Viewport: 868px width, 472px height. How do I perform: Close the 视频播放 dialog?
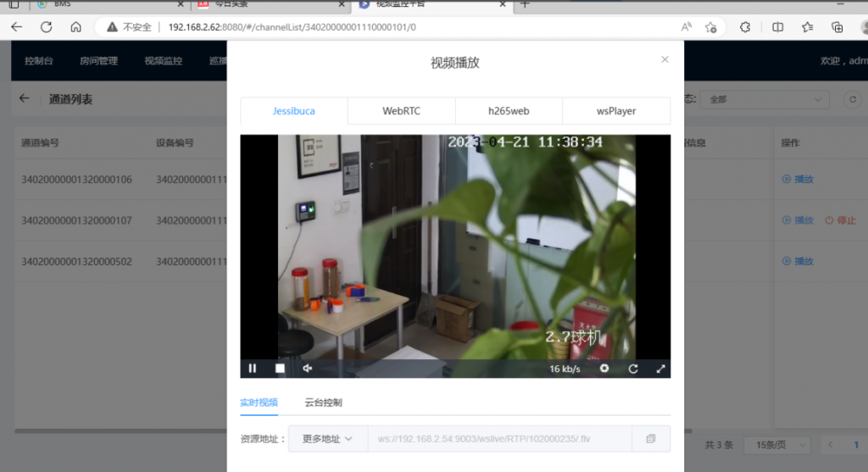click(665, 59)
